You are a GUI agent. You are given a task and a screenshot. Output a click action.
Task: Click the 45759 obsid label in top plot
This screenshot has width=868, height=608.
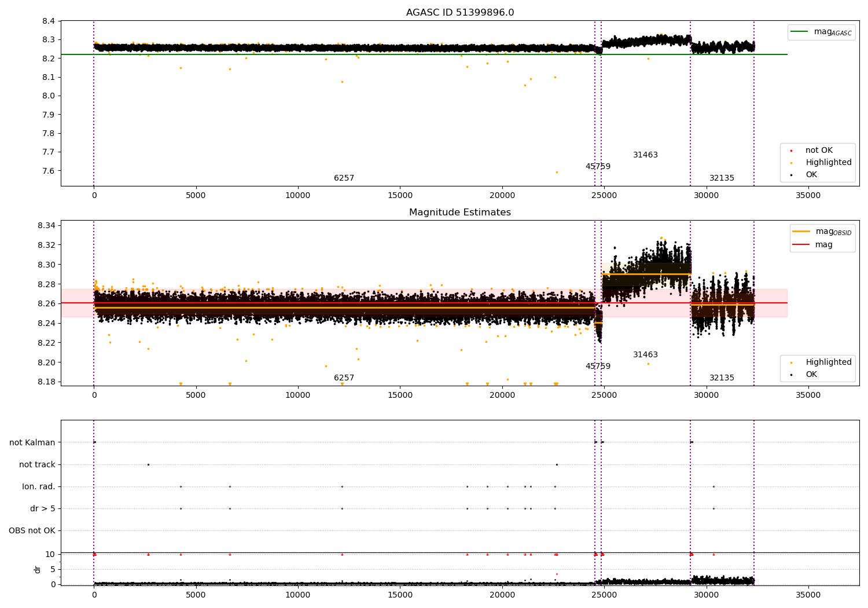[x=598, y=167]
